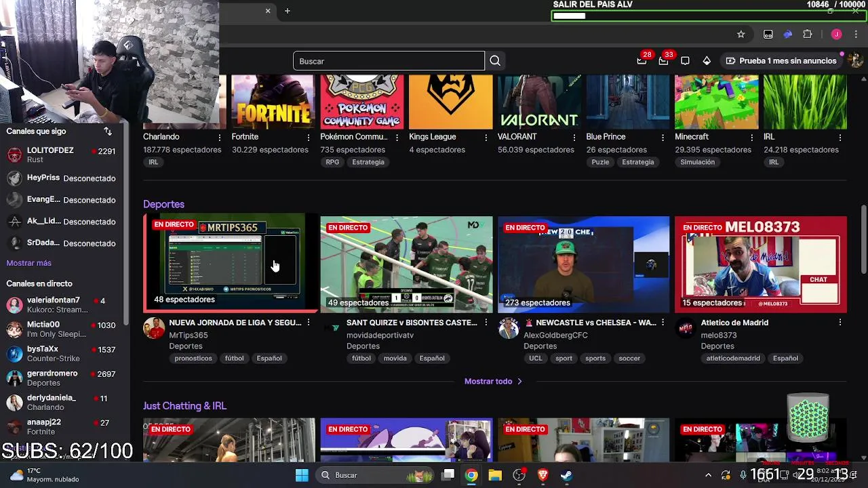Image resolution: width=868 pixels, height=488 pixels.
Task: Open the Twitch whispers chat icon
Action: coord(685,61)
